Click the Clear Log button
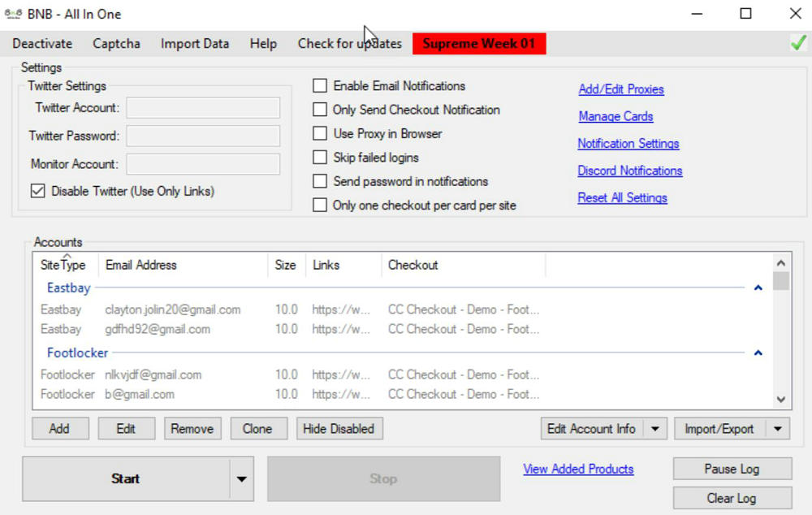The height and width of the screenshot is (515, 812). pos(732,498)
